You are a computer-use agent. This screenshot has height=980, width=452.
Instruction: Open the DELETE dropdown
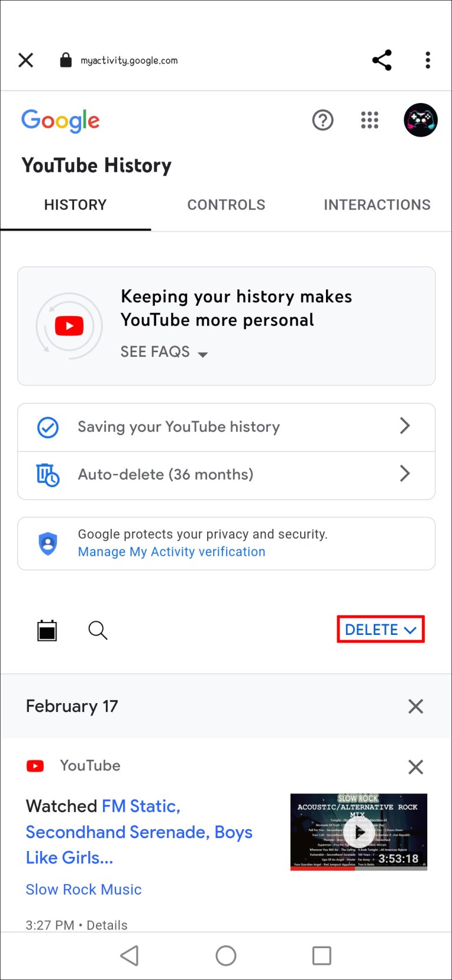click(x=380, y=629)
